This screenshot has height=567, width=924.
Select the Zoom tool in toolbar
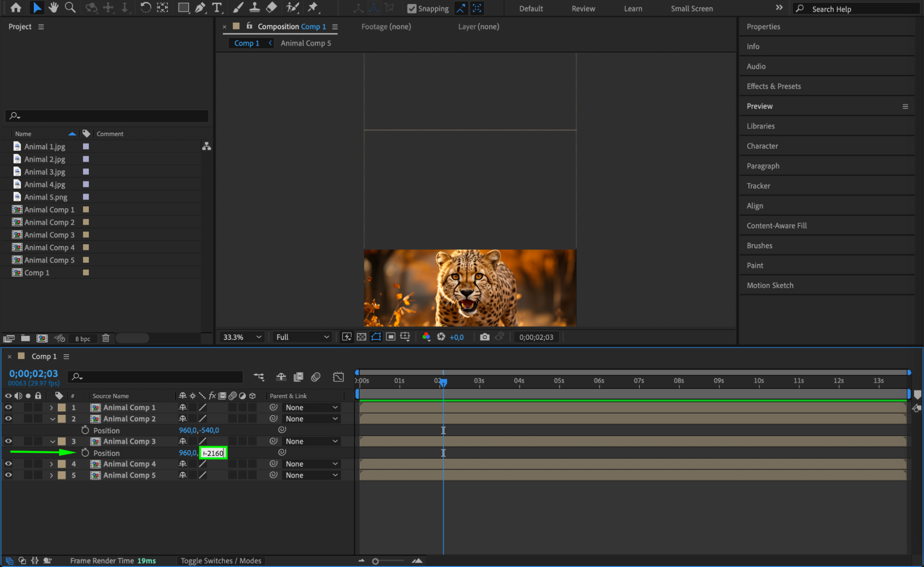(x=70, y=7)
